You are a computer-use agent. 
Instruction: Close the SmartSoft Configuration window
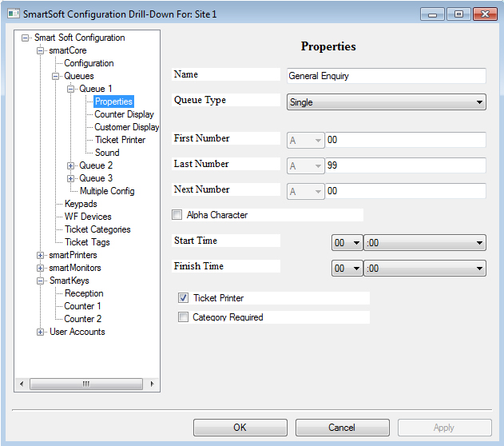point(485,14)
